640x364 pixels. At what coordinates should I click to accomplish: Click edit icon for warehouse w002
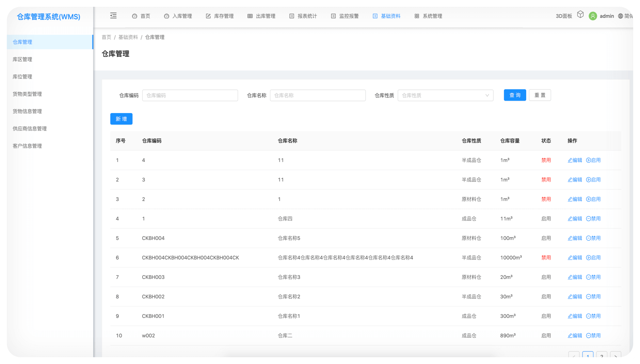click(x=570, y=336)
